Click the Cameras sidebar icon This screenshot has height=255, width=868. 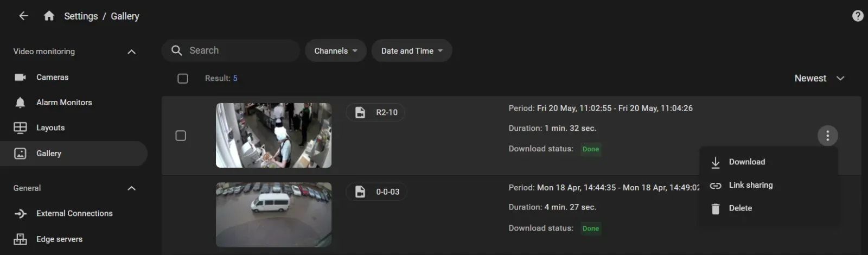coord(20,77)
